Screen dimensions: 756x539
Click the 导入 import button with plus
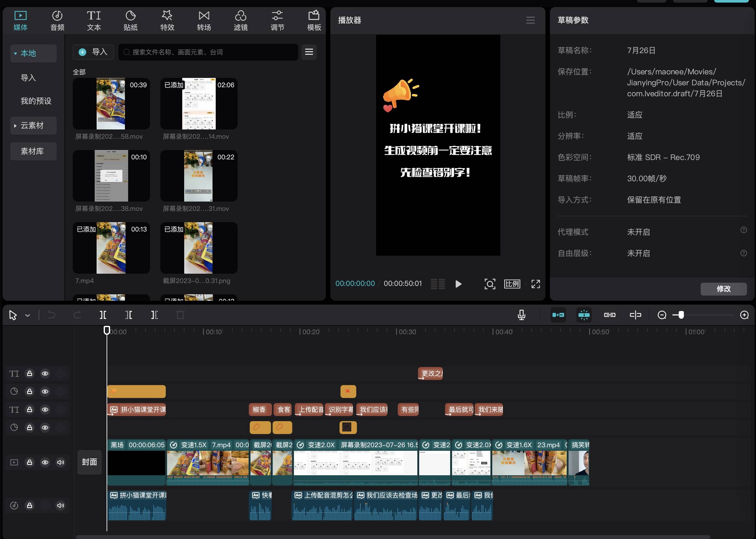coord(93,52)
